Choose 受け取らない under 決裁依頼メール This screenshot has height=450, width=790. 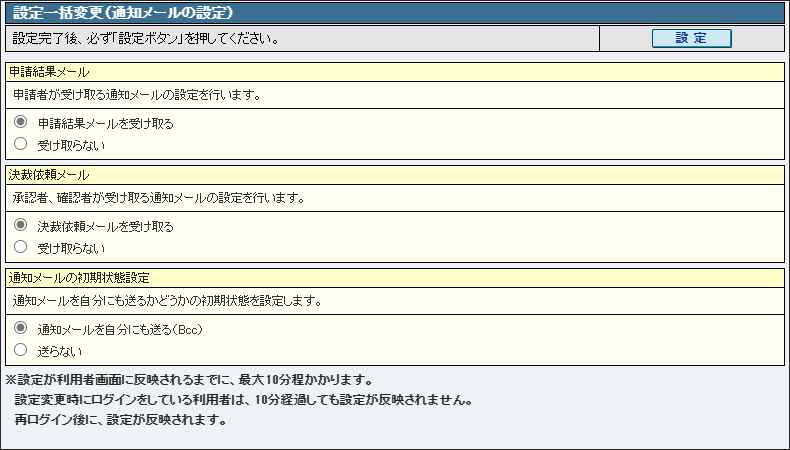click(x=21, y=247)
